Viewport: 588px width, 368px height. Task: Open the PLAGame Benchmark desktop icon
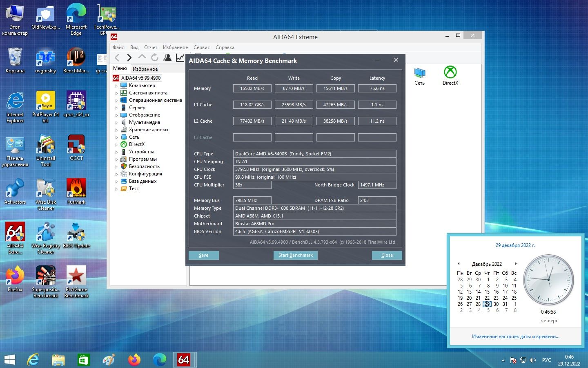(76, 282)
